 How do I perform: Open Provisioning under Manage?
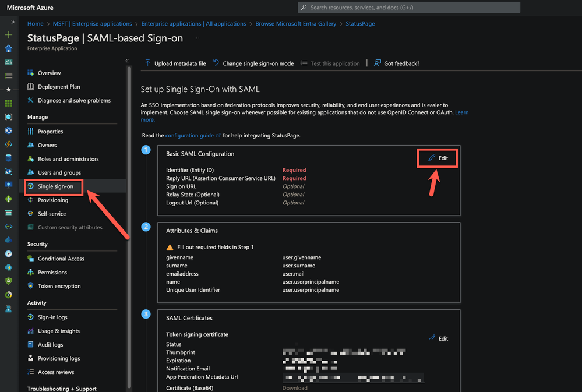[x=52, y=200]
